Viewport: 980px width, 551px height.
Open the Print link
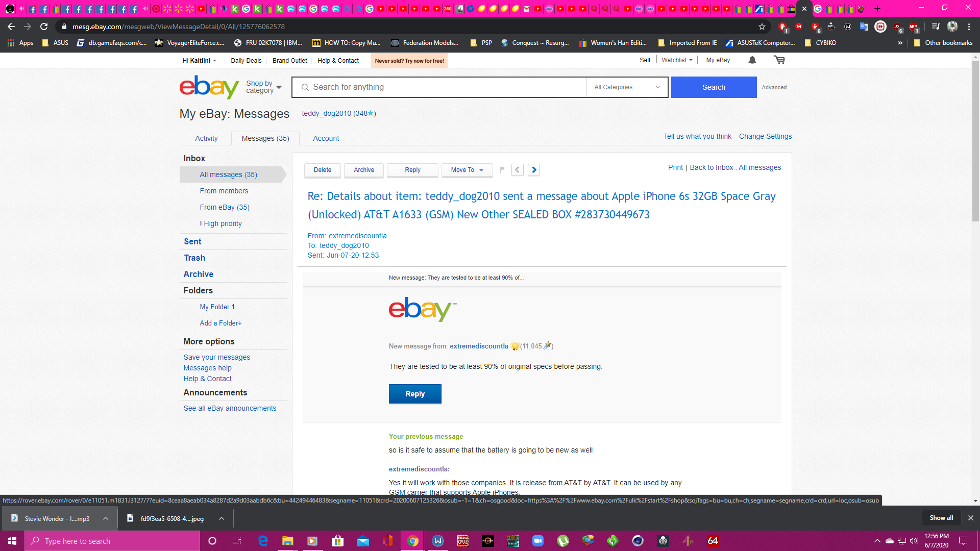tap(675, 167)
